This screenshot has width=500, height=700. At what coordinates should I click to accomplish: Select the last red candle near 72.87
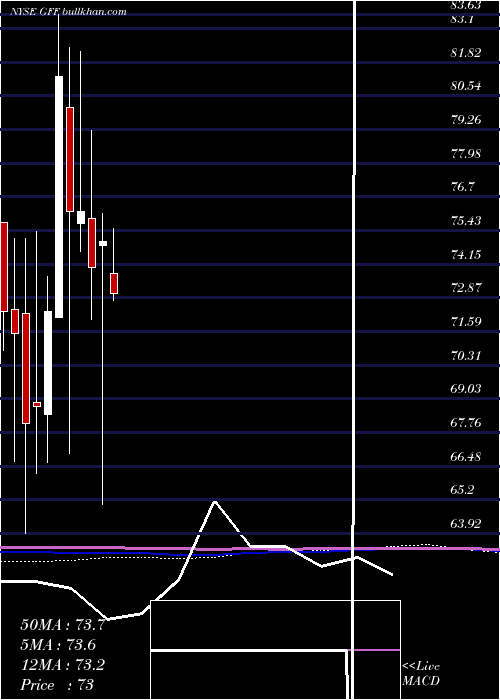pos(114,283)
